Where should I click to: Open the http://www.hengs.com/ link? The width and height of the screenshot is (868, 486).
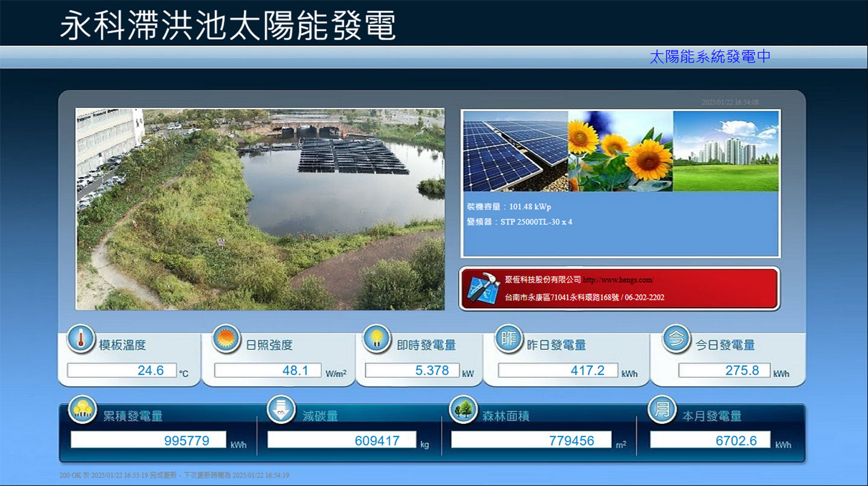pos(618,280)
